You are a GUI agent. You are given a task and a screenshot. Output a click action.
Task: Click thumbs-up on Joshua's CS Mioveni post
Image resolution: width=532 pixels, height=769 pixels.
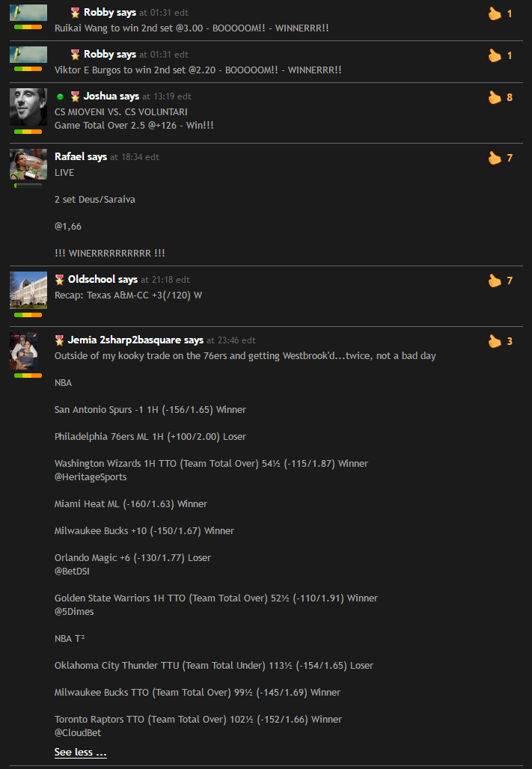495,97
